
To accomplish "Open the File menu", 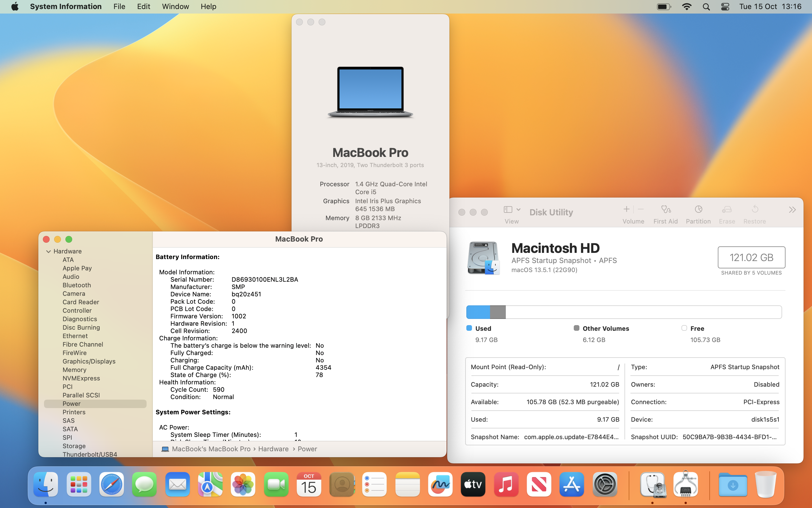I will click(x=119, y=6).
